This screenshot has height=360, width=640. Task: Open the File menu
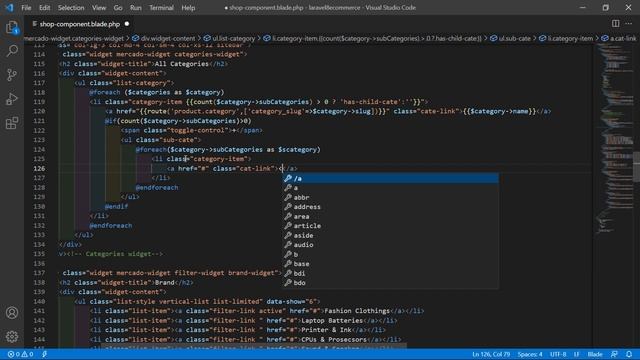[26, 8]
